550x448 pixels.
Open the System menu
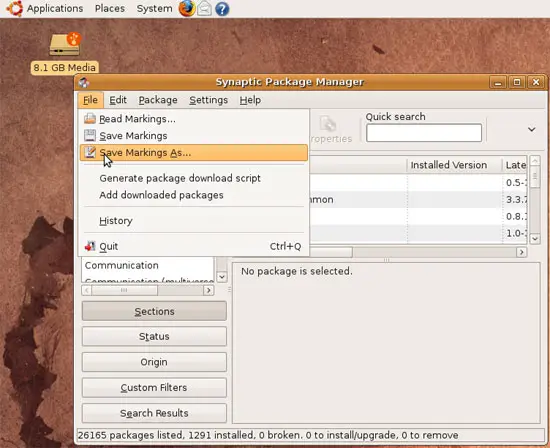154,8
